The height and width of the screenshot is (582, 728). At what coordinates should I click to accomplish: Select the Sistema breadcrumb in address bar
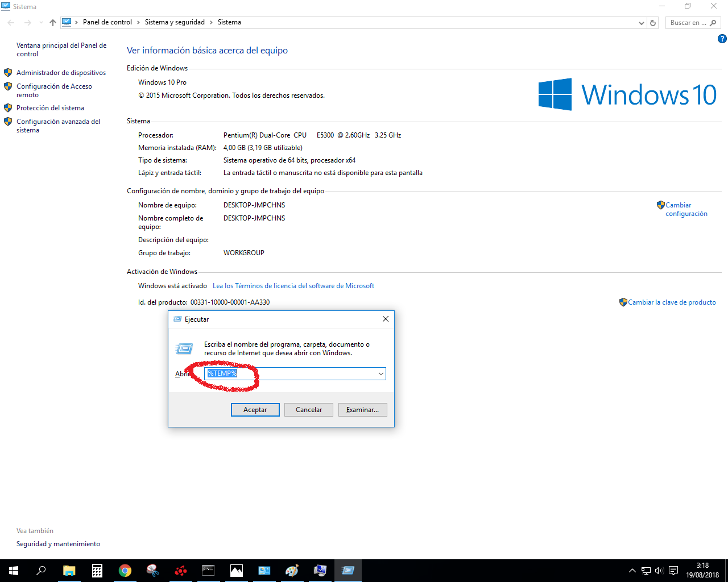coord(229,22)
